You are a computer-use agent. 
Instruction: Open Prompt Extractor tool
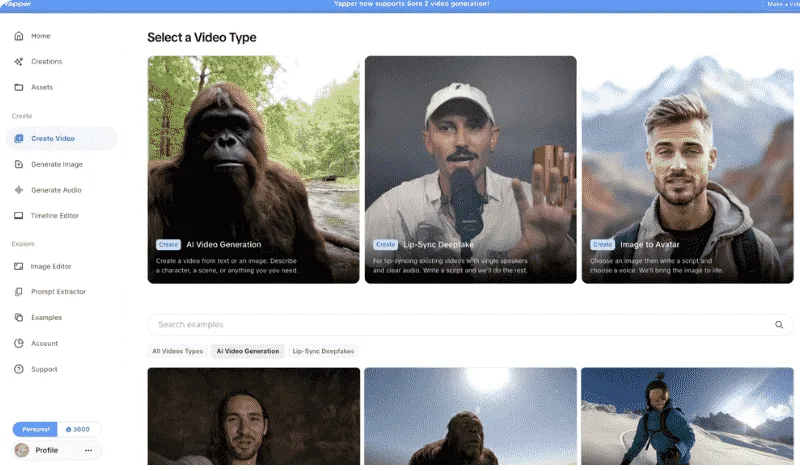point(58,292)
